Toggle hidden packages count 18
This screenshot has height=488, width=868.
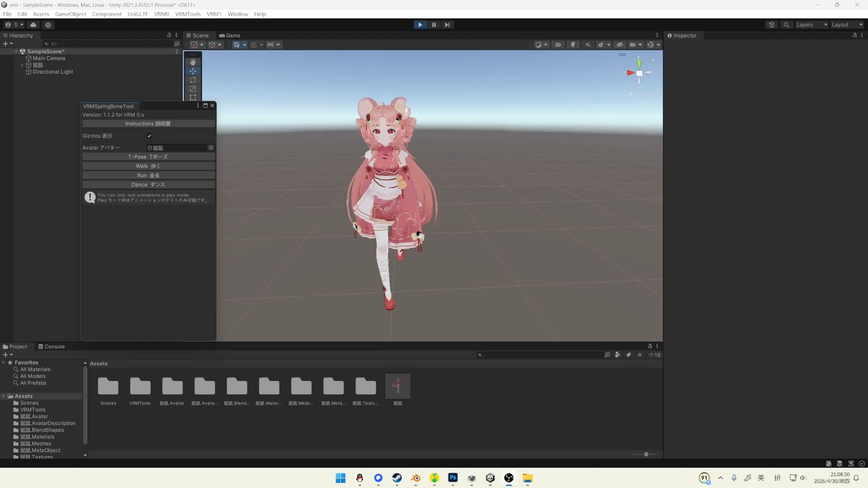655,355
